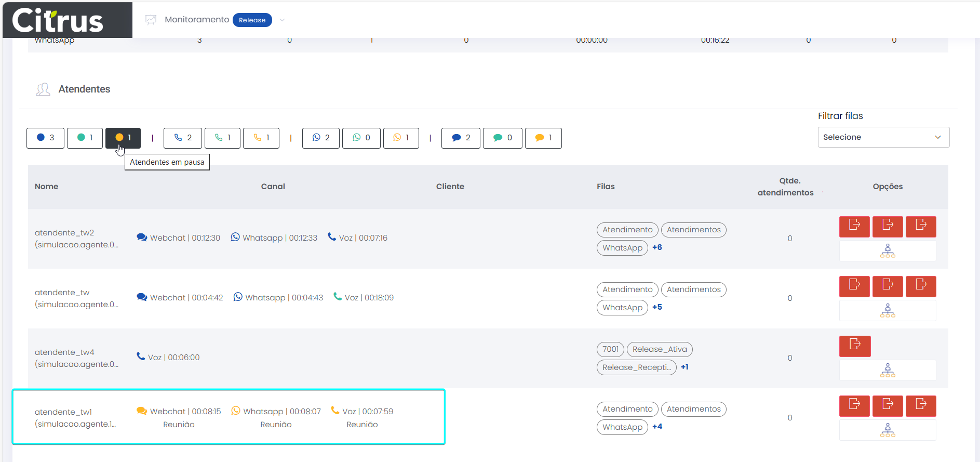Click the logout button for atendente_tw4
This screenshot has width=980, height=462.
pos(854,346)
